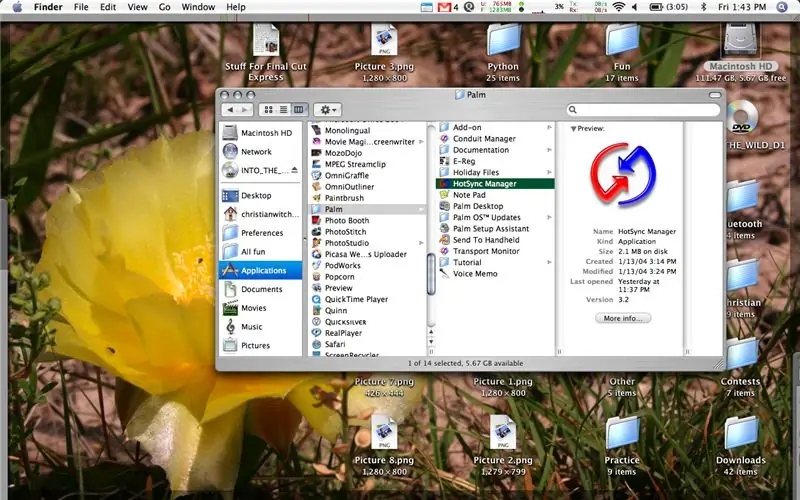Expand the Add-on folder arrow

click(549, 128)
